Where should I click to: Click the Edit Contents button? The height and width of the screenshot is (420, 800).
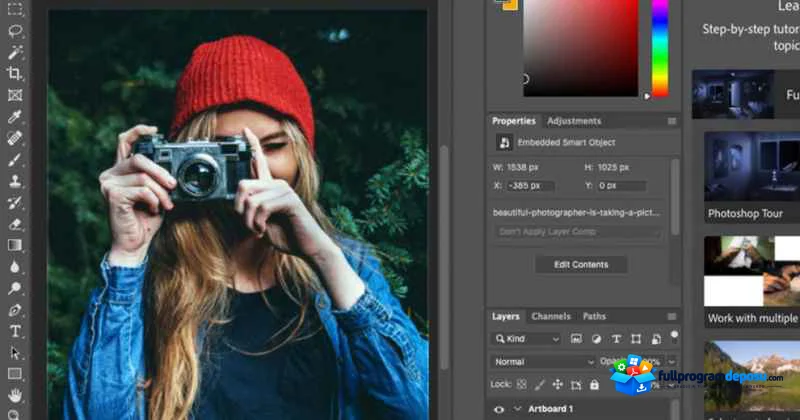pos(581,264)
